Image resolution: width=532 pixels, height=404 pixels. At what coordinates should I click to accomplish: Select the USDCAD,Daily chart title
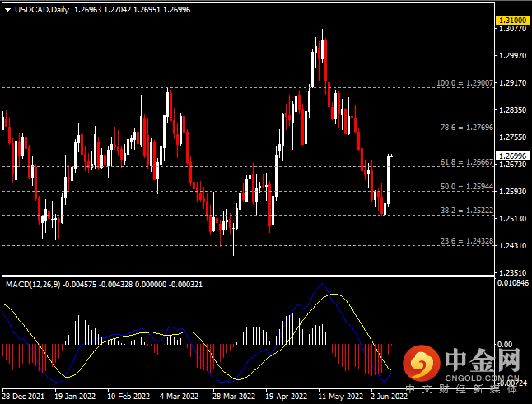coord(42,10)
